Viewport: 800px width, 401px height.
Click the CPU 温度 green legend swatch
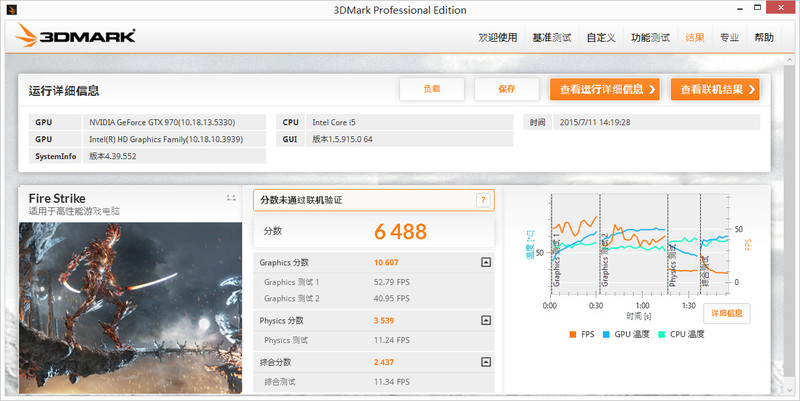[662, 335]
